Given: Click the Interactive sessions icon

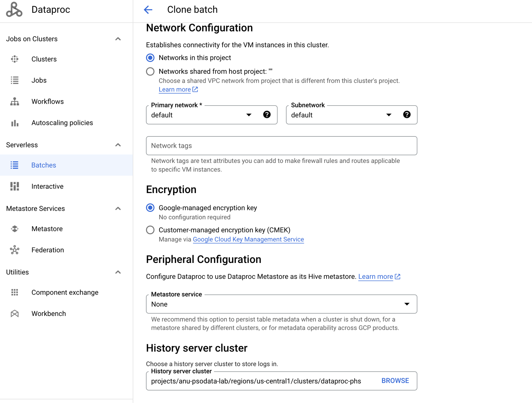Looking at the screenshot, I should click(x=15, y=186).
